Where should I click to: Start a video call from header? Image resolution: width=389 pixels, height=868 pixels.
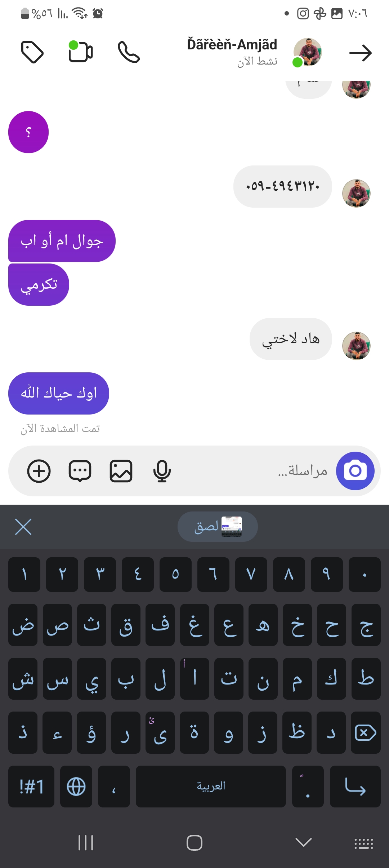coord(81,52)
